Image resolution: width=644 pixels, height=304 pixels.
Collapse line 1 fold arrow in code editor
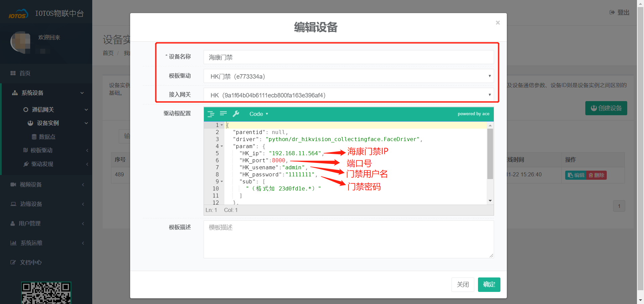tap(222, 125)
